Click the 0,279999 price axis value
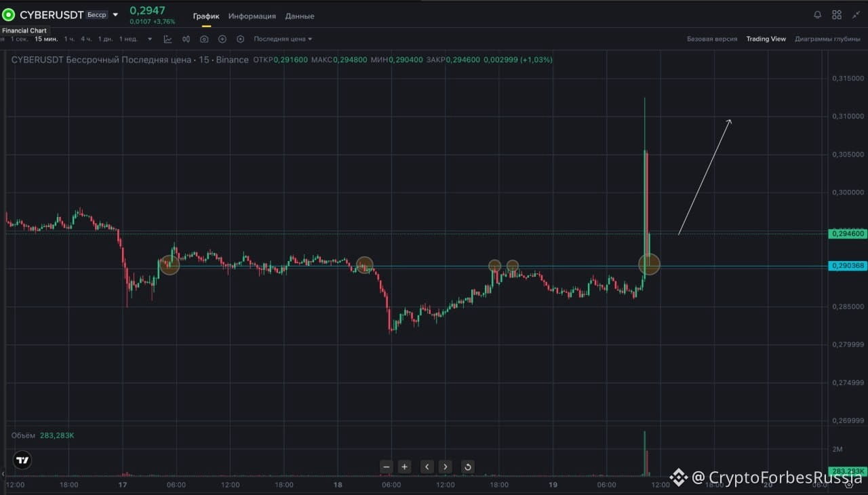The width and height of the screenshot is (868, 495). click(x=848, y=344)
